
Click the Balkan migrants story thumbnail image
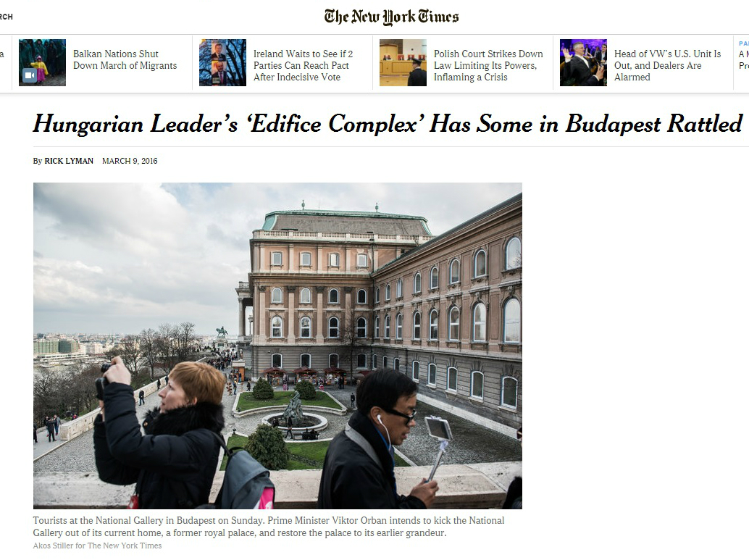click(x=42, y=62)
